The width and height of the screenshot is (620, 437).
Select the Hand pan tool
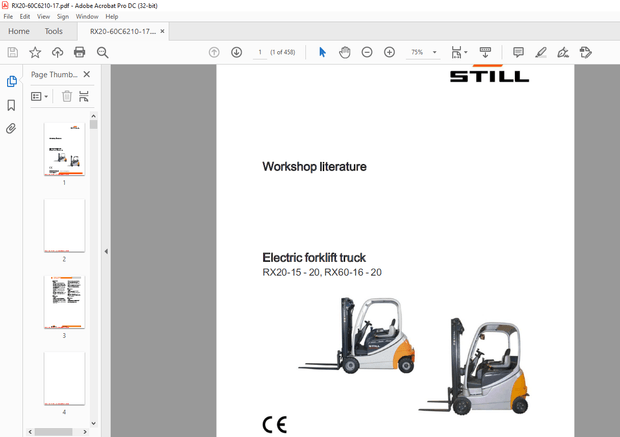[344, 52]
